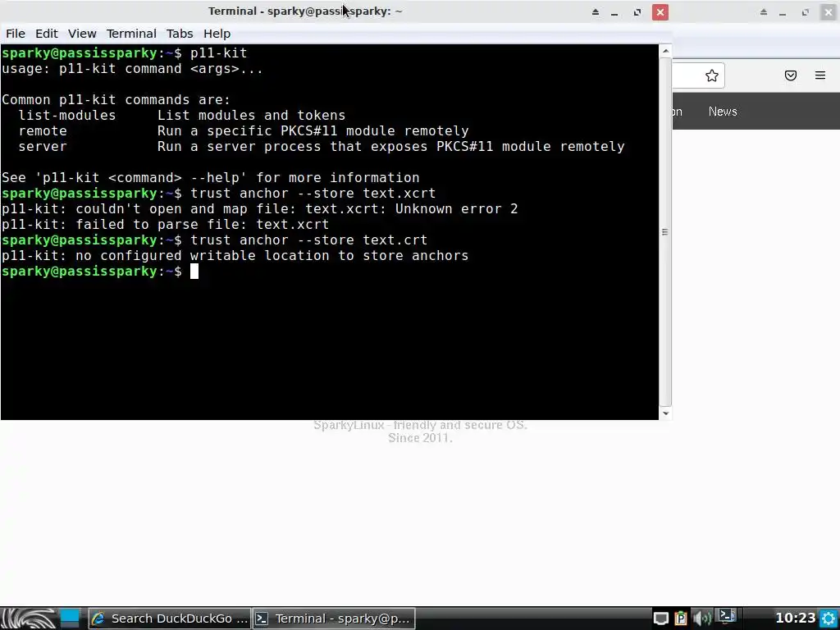Screen dimensions: 840x630
Task: Open the News link in the browser page
Action: pos(723,112)
